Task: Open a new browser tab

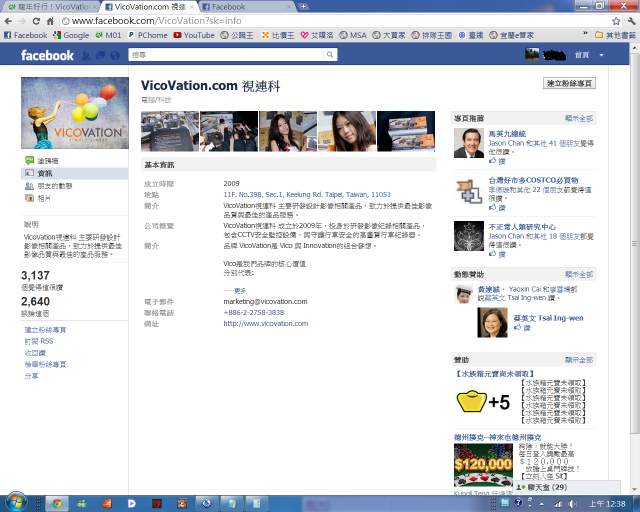Action: point(303,7)
